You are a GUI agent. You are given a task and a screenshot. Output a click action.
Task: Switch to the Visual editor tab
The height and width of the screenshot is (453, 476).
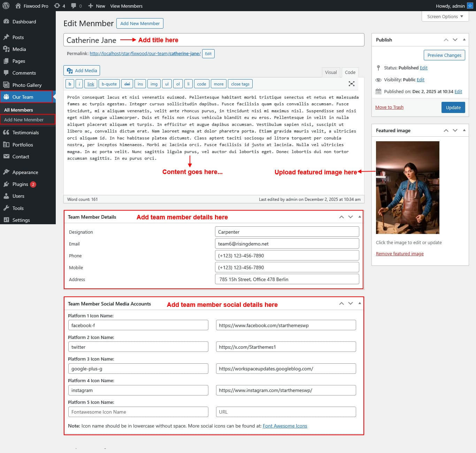click(x=331, y=72)
